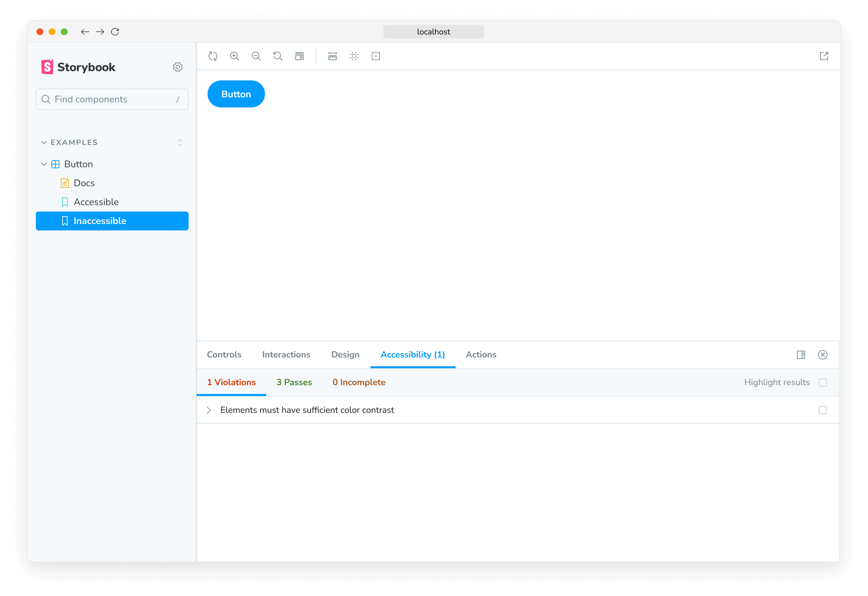Remount the Button story

tap(213, 56)
